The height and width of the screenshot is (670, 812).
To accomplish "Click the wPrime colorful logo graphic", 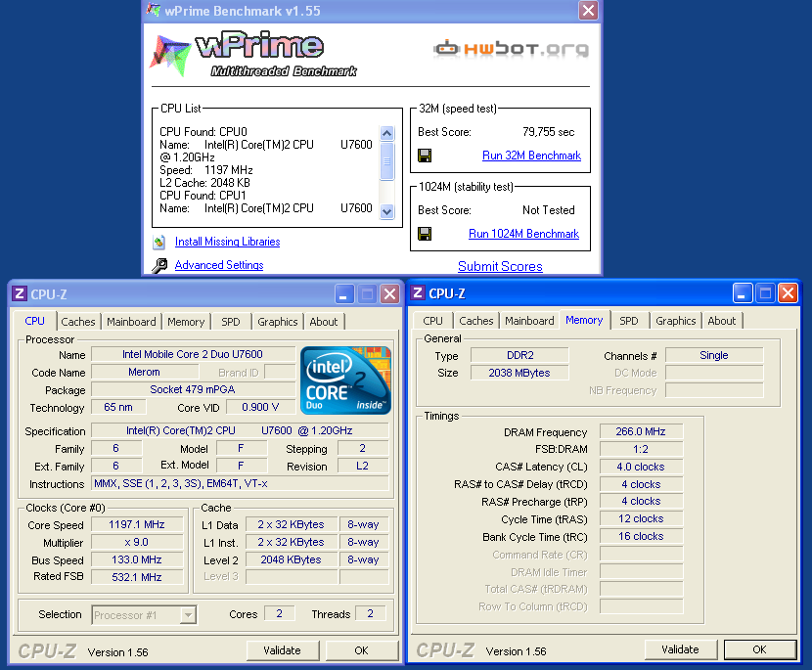I will (169, 54).
